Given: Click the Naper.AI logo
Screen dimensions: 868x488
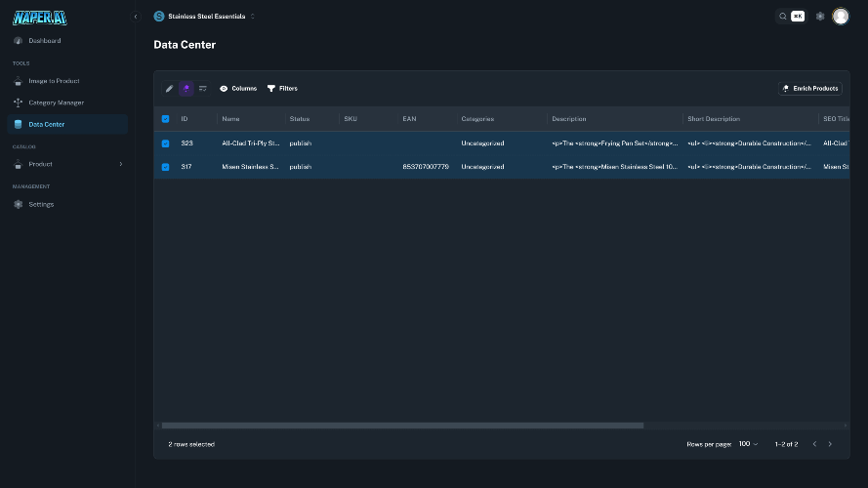Looking at the screenshot, I should coord(40,18).
